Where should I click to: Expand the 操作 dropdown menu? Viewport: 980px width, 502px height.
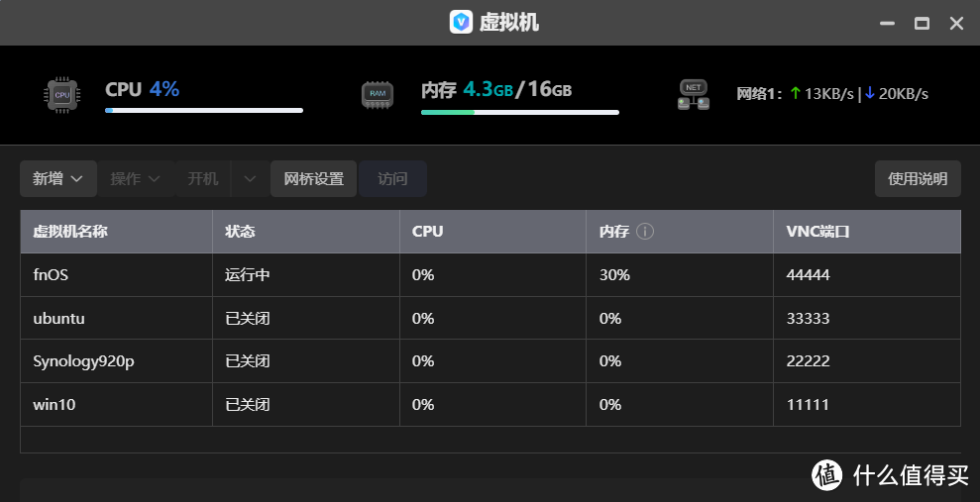pyautogui.click(x=136, y=179)
